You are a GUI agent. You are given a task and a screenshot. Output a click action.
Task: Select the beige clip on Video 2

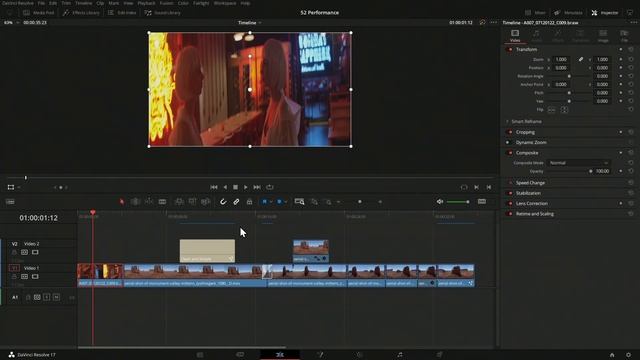point(207,251)
